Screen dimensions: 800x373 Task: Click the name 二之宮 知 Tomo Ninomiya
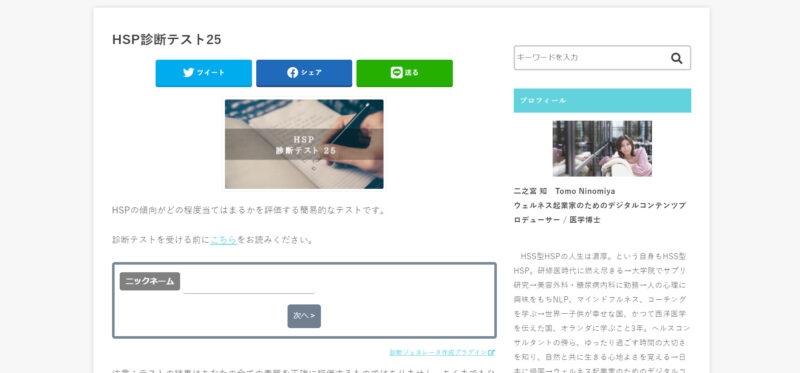click(564, 191)
